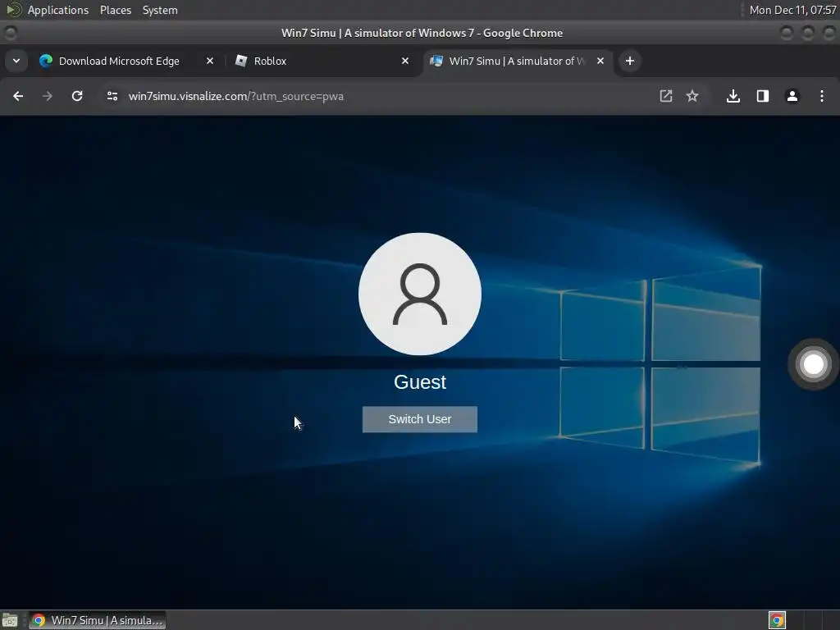Image resolution: width=840 pixels, height=630 pixels.
Task: Open Chrome downloads
Action: click(x=733, y=96)
